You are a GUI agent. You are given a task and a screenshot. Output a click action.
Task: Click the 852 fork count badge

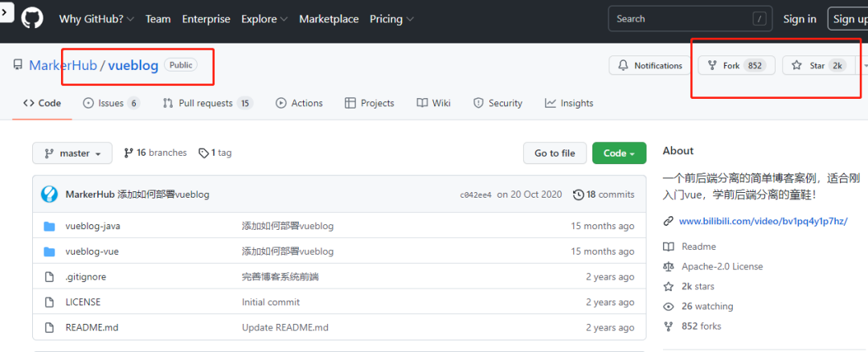755,65
